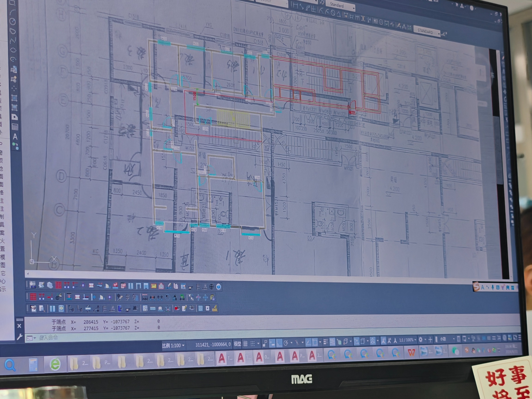Viewport: 532px width, 399px height.
Task: Select the Point tool
Action: click(14, 88)
